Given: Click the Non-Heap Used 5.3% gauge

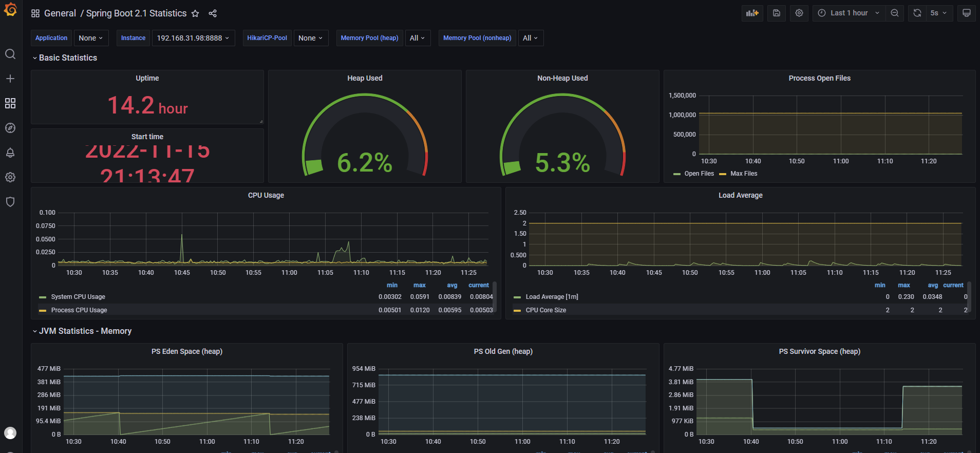Looking at the screenshot, I should (x=562, y=135).
